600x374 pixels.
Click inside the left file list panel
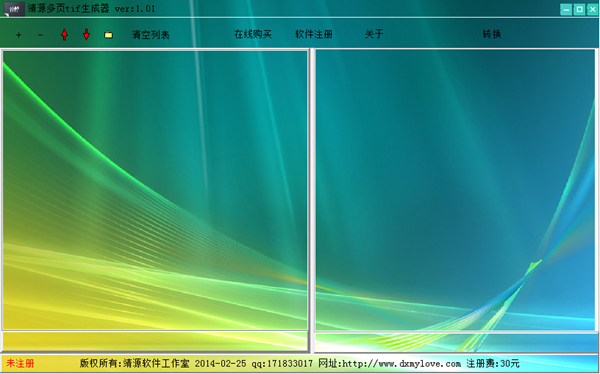(155, 190)
